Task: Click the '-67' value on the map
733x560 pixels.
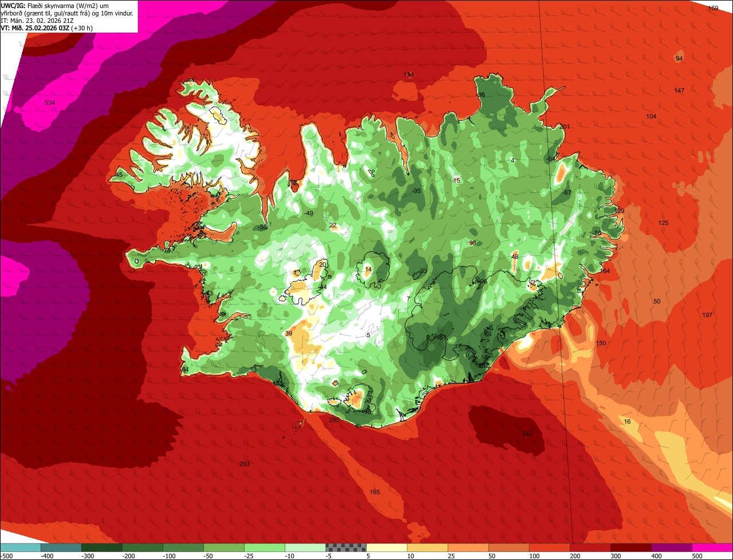Action: (x=567, y=192)
